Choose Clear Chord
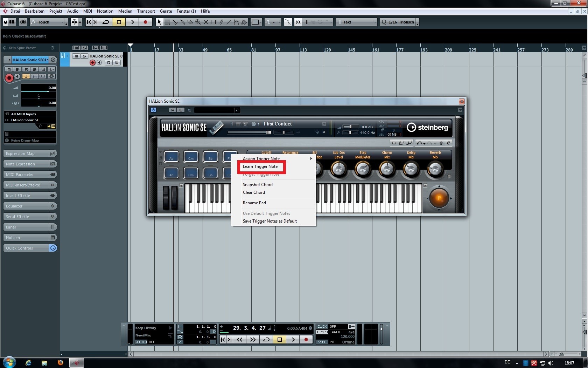The height and width of the screenshot is (368, 588). coord(273,192)
